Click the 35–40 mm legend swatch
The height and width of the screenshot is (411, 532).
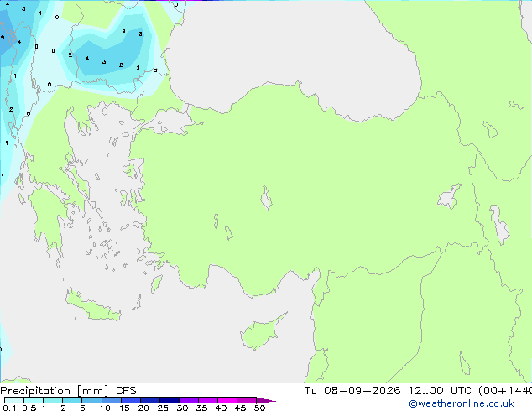pos(208,400)
